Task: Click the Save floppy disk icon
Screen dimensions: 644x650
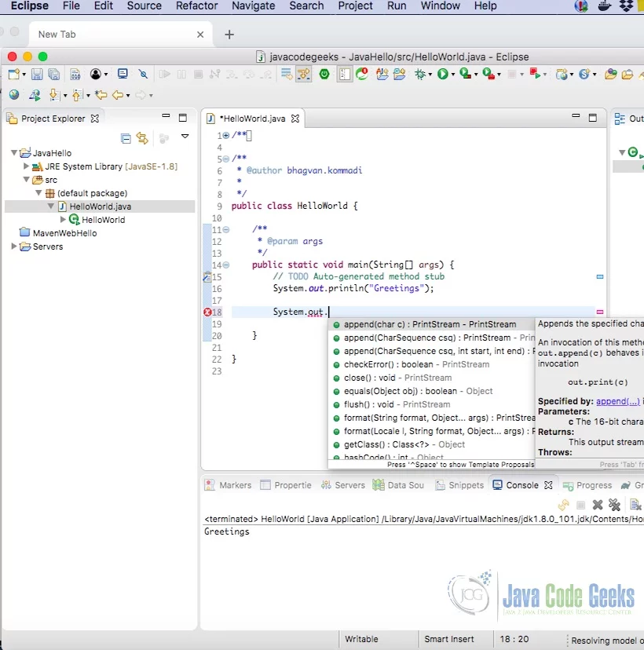Action: tap(37, 75)
